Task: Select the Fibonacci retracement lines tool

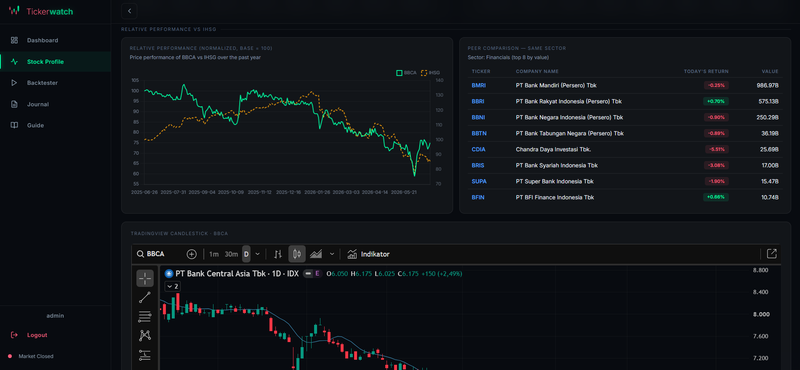Action: click(145, 316)
